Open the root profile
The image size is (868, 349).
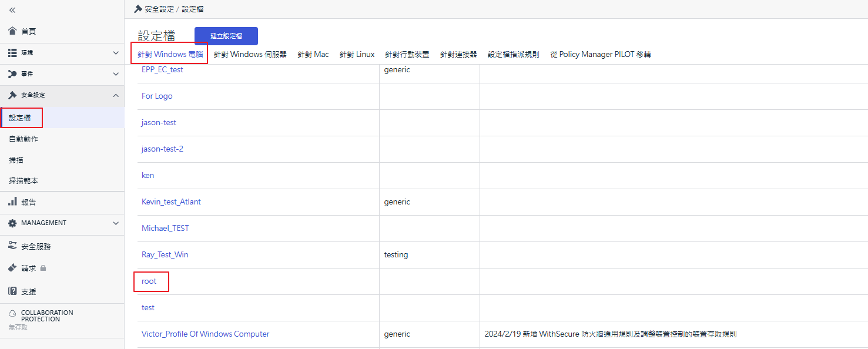click(149, 281)
